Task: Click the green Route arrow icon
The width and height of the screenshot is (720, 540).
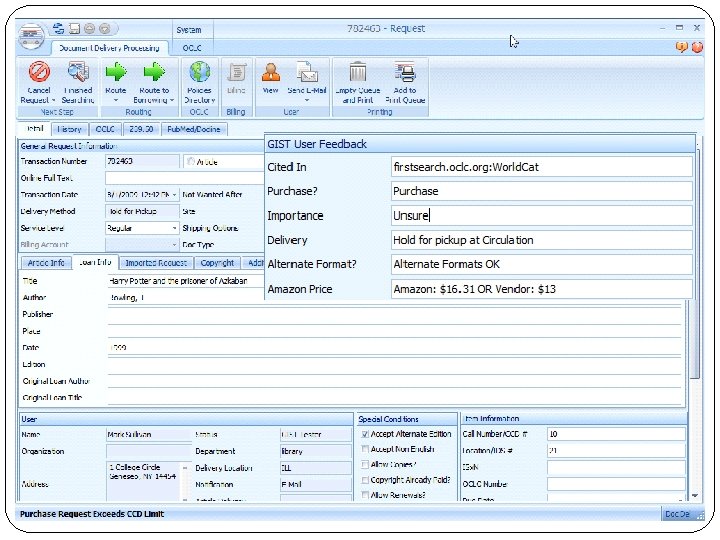Action: click(x=116, y=72)
